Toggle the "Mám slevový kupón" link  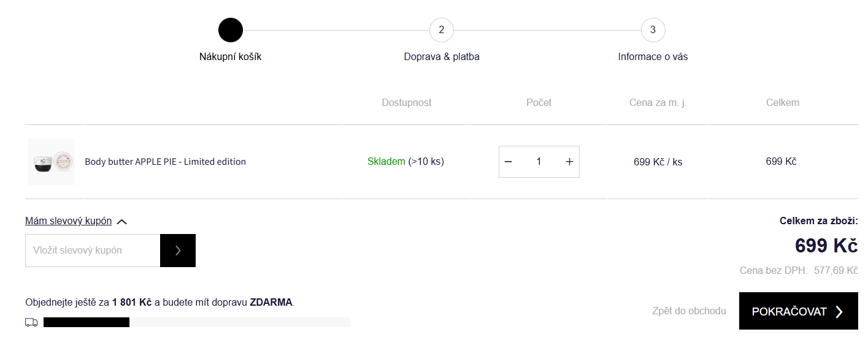[68, 221]
